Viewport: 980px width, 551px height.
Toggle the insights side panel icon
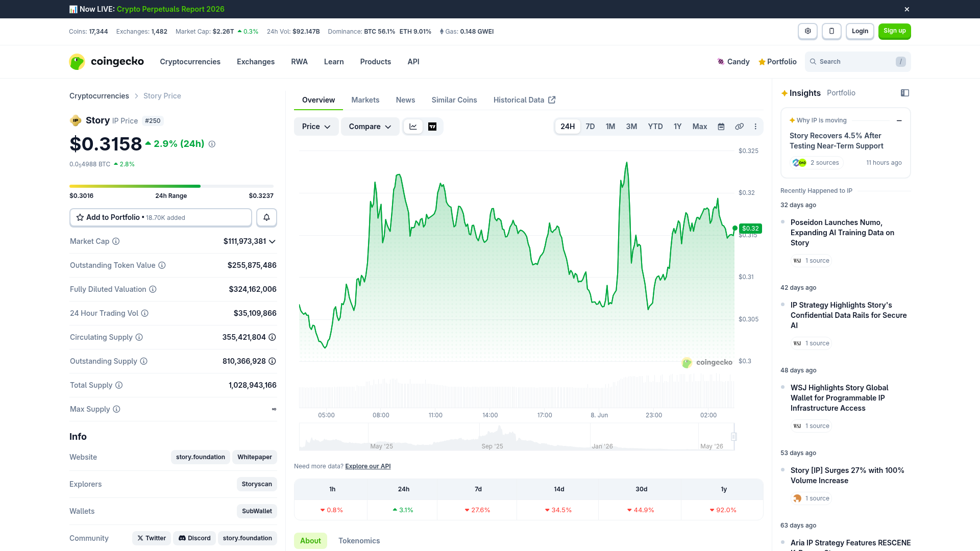pyautogui.click(x=905, y=93)
